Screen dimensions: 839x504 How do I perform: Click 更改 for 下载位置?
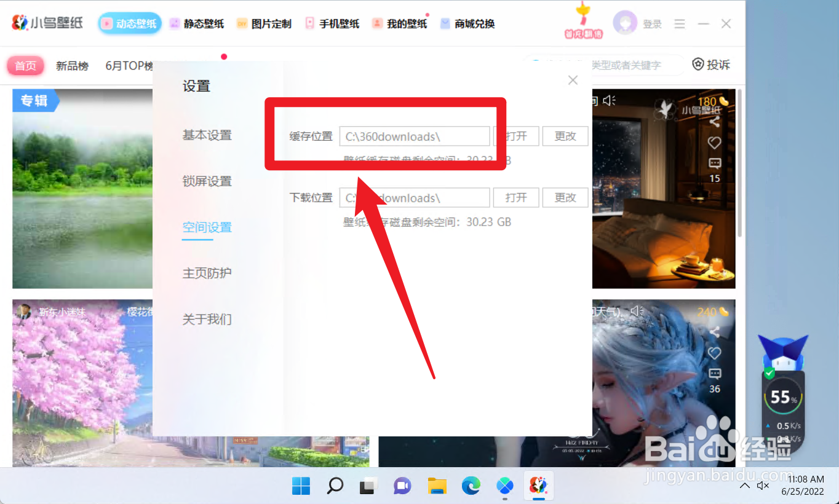(x=565, y=198)
